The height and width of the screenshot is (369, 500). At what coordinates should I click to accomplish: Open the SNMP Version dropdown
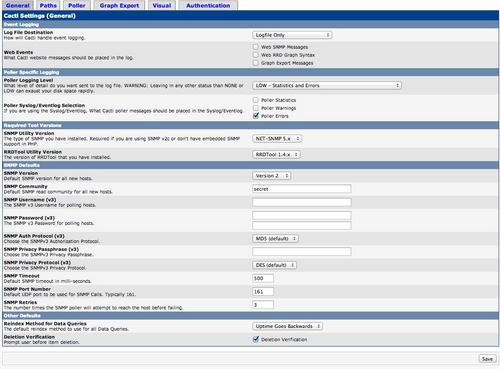272,176
